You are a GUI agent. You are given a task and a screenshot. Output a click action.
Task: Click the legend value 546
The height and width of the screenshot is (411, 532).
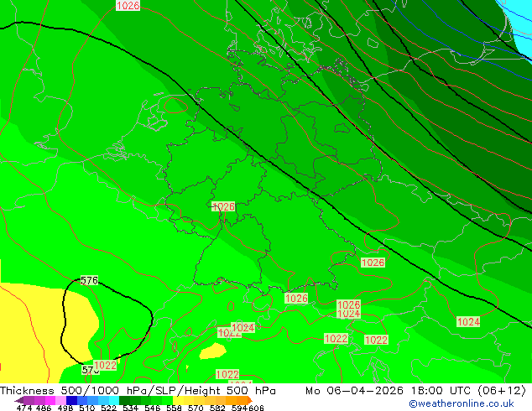[x=152, y=408]
